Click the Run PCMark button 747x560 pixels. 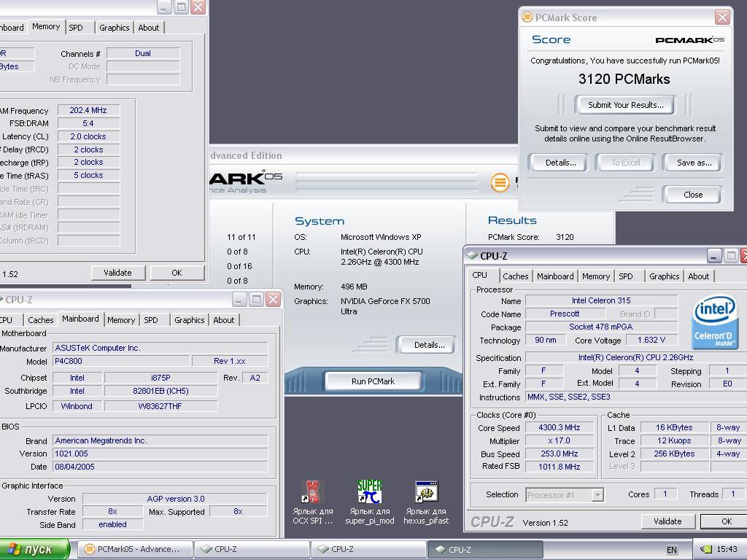(x=373, y=381)
